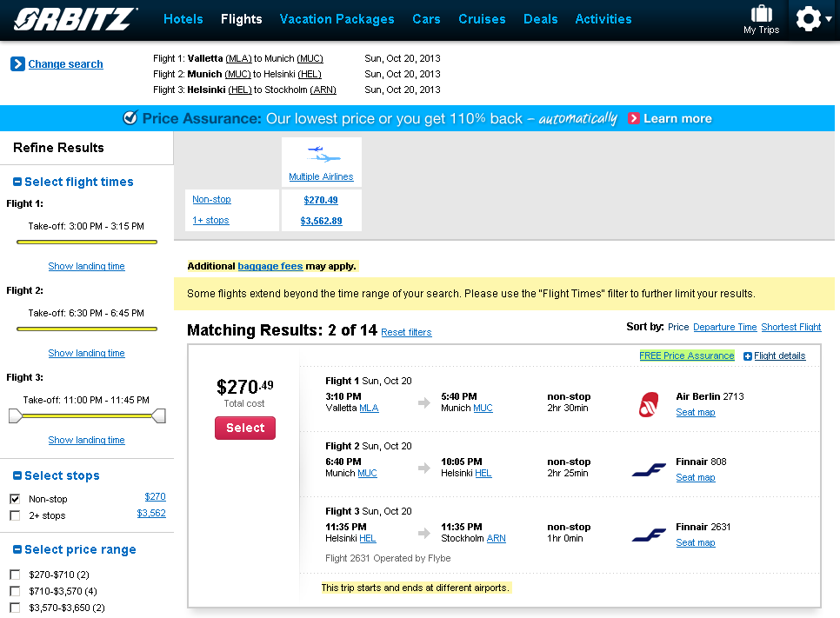
Task: Enable the $270-$710 price range checkbox
Action: coord(15,575)
